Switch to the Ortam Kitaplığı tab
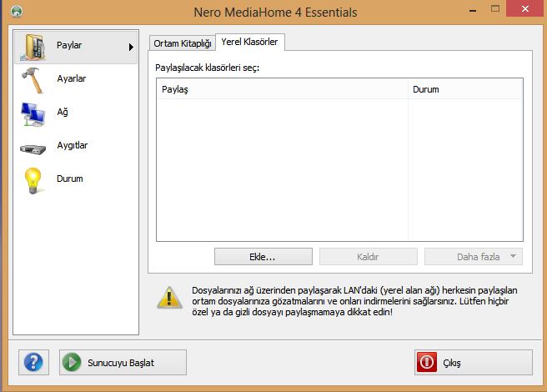This screenshot has width=547, height=392. coord(183,43)
